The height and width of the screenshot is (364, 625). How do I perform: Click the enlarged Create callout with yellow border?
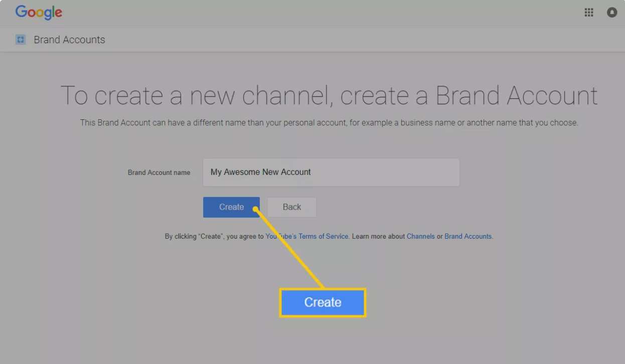point(323,302)
